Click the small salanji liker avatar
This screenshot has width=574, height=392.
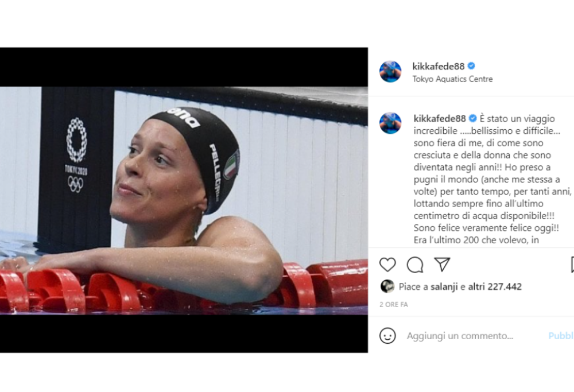(387, 286)
